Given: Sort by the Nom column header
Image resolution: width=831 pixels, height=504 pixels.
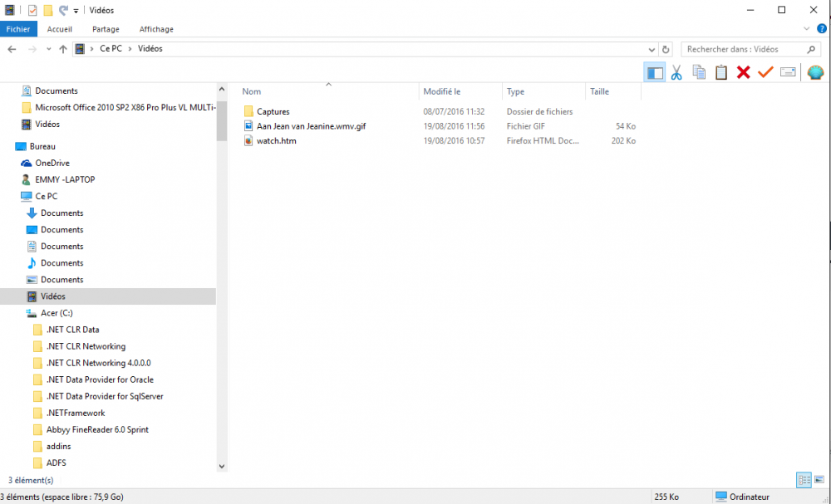Looking at the screenshot, I should (x=251, y=91).
